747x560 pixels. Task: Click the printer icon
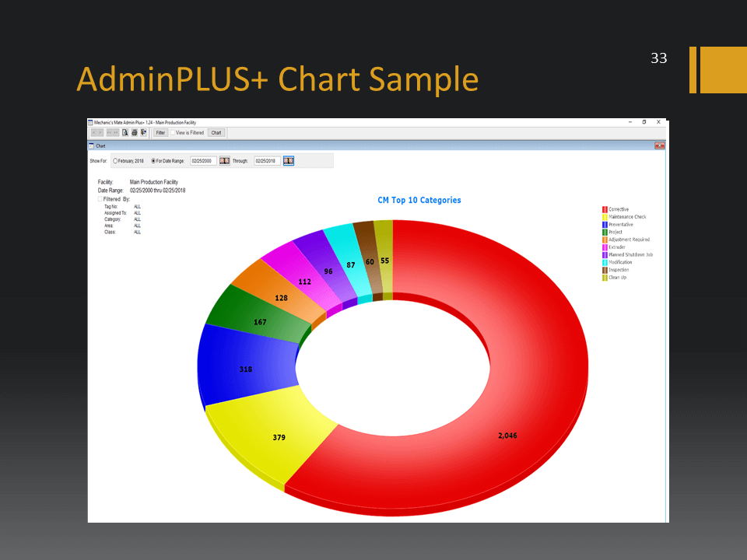[135, 133]
